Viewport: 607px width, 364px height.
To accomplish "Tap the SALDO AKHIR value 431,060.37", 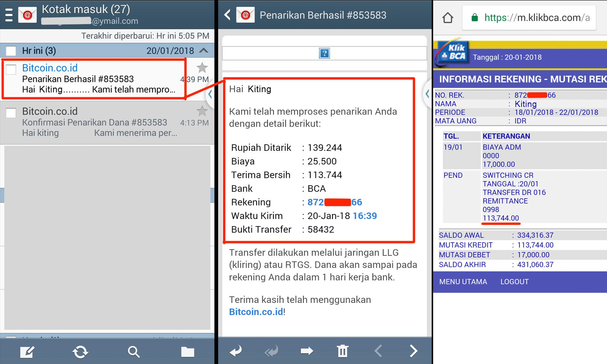I will (535, 264).
